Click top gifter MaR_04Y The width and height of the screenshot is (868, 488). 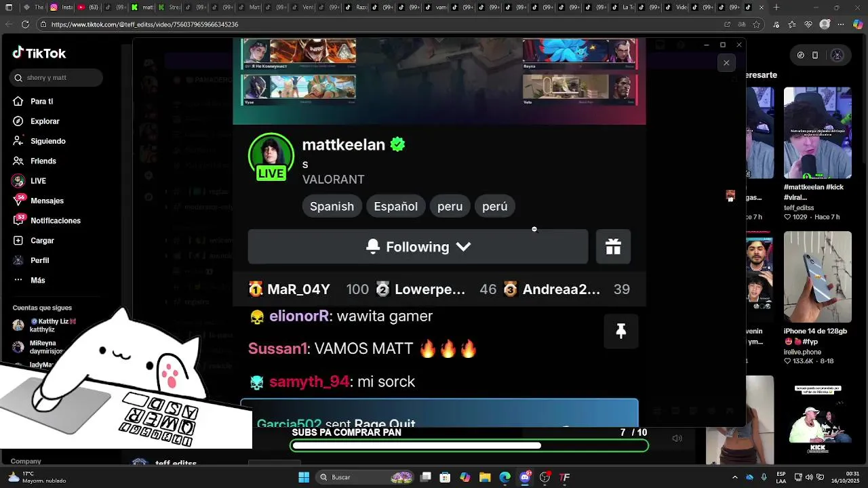[x=298, y=289]
